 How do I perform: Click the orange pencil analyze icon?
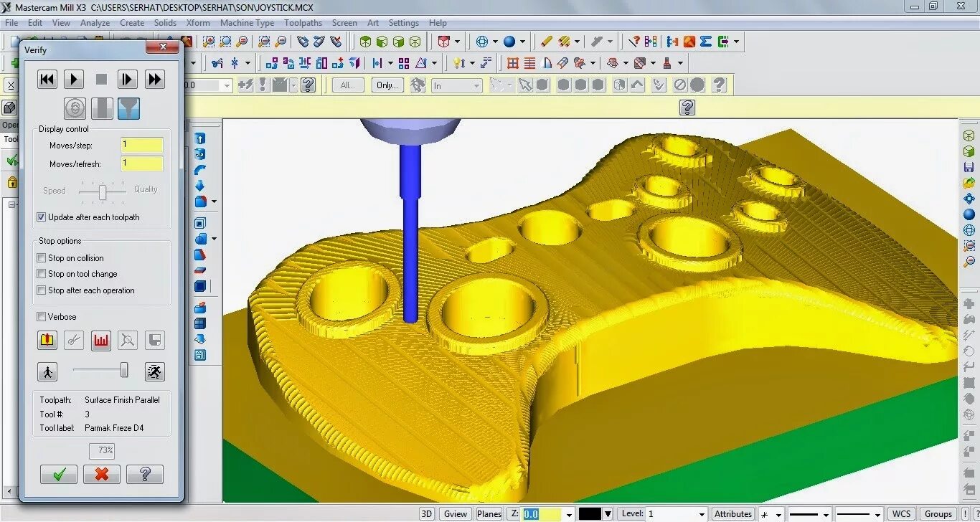point(547,42)
